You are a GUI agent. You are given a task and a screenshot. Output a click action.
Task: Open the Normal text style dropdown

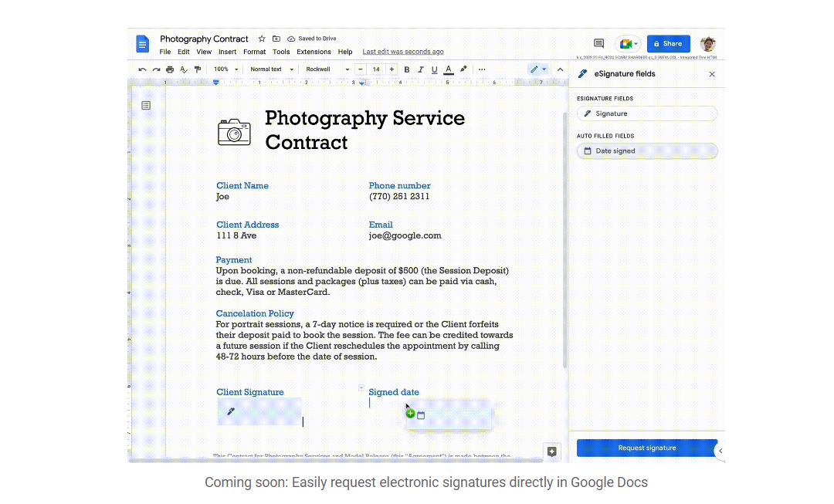[x=272, y=69]
